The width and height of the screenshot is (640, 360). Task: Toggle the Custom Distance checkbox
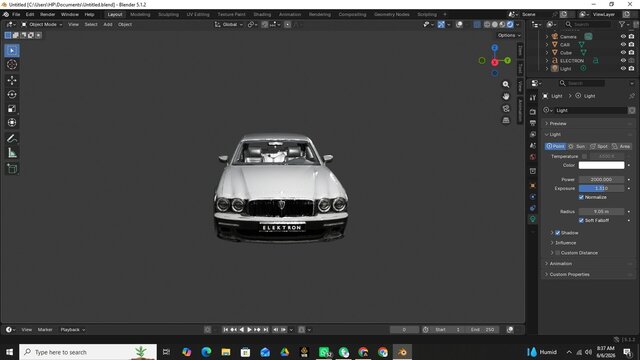[558, 253]
